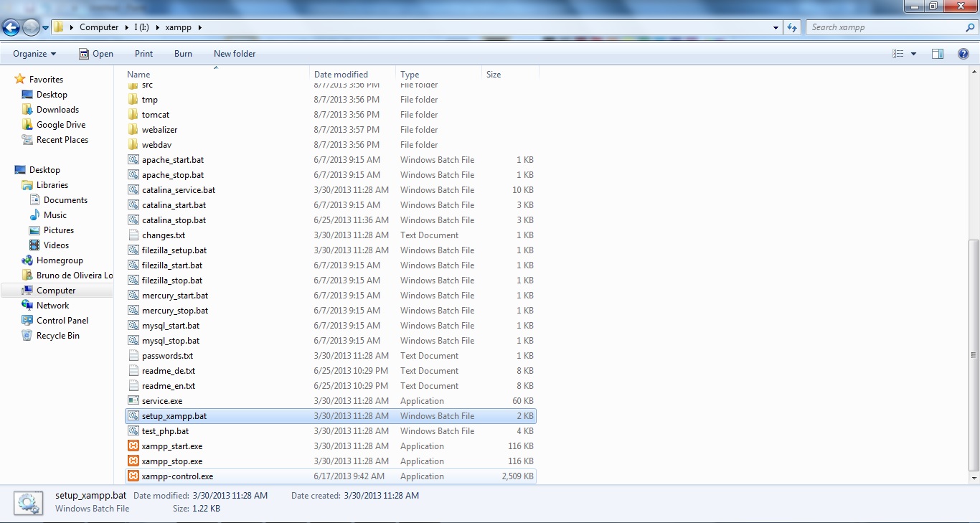Open Music library in navigation pane
The height and width of the screenshot is (523, 980).
pos(55,215)
